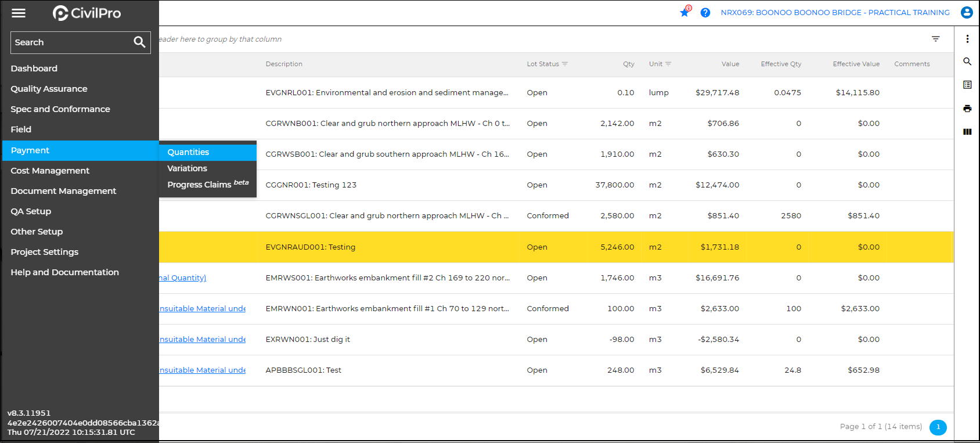The width and height of the screenshot is (980, 443).
Task: Click the hamburger menu icon
Action: [x=19, y=13]
